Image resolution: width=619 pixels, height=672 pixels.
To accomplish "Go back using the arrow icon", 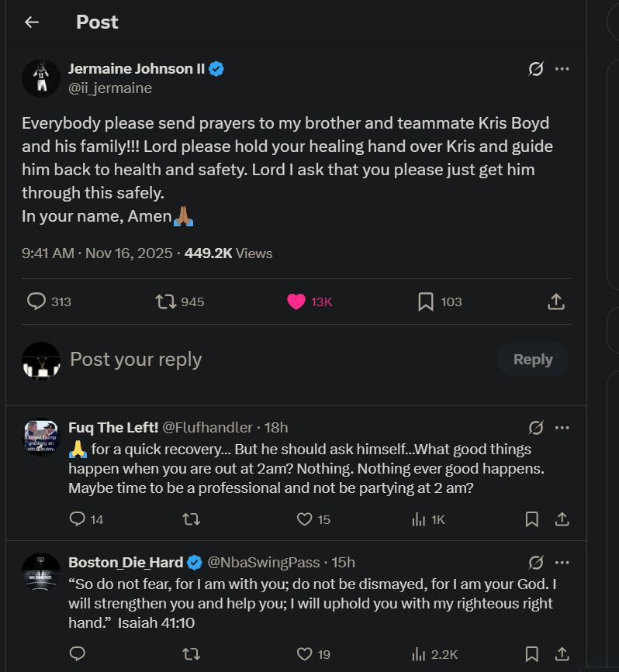I will coord(31,22).
